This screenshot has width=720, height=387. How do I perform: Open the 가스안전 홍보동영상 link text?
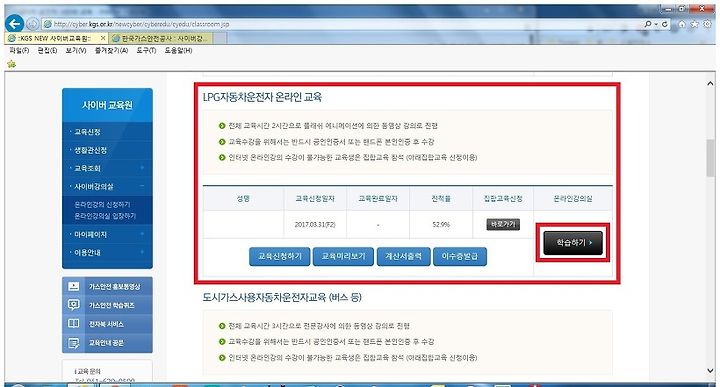click(x=114, y=286)
